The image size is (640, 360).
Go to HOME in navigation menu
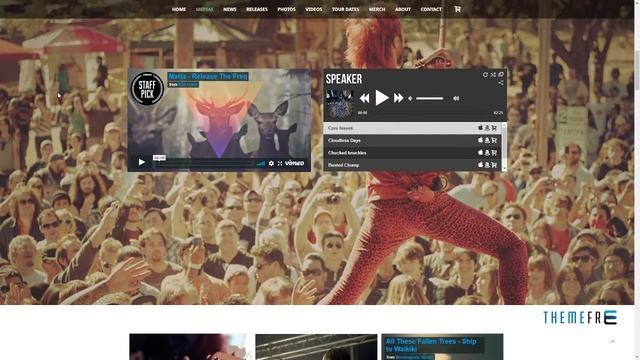[179, 9]
